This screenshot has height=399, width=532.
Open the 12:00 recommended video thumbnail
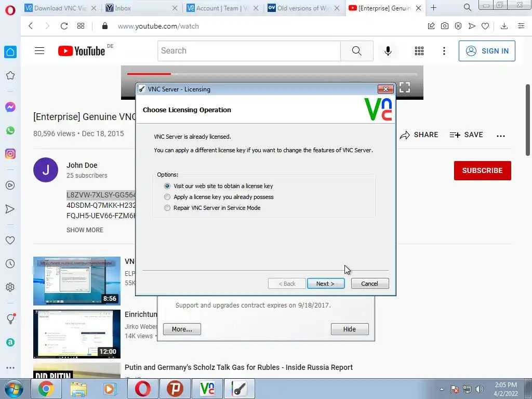click(x=77, y=334)
